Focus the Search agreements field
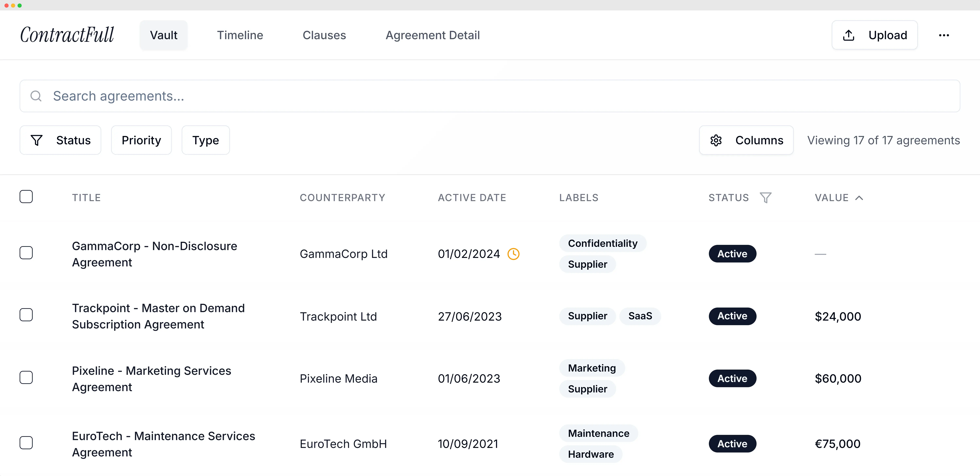Viewport: 980px width, 476px height. coord(490,96)
